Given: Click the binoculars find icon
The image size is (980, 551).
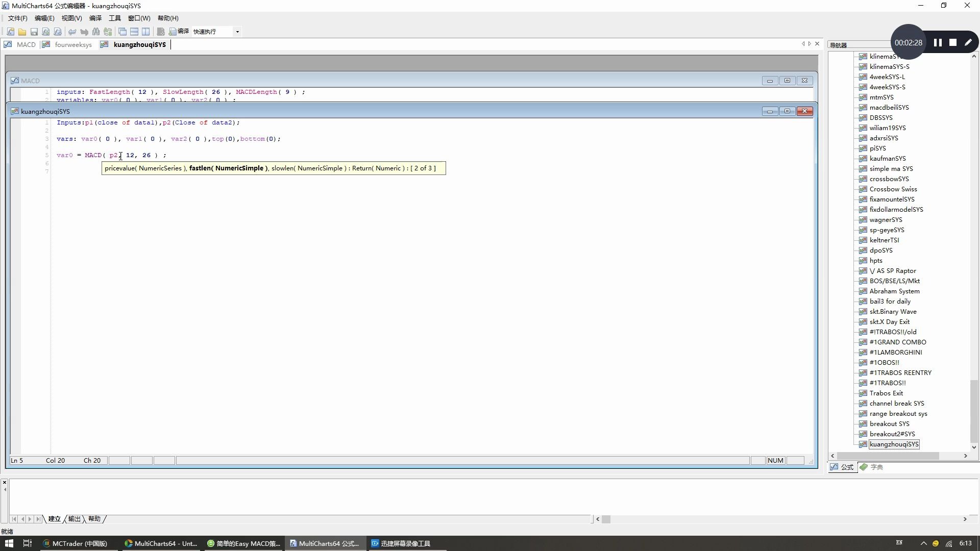Looking at the screenshot, I should pyautogui.click(x=96, y=32).
